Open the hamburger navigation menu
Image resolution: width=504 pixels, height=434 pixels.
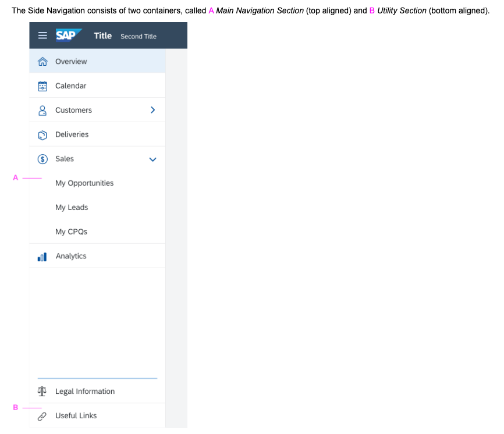click(x=42, y=35)
